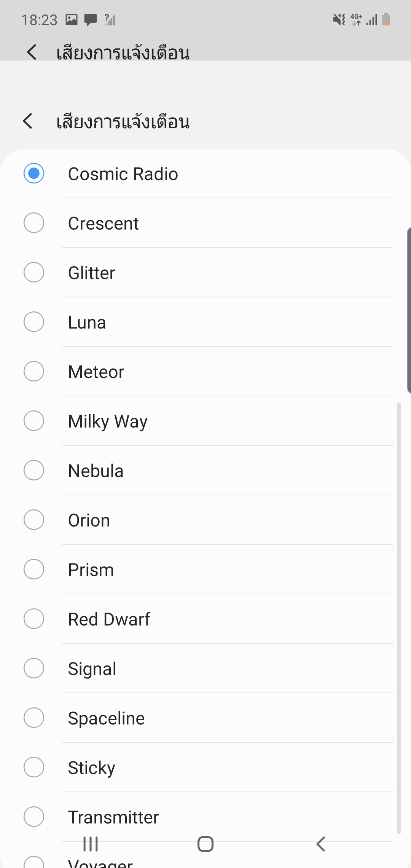Image resolution: width=411 pixels, height=868 pixels.
Task: Tap the message notification status icon
Action: click(x=90, y=19)
